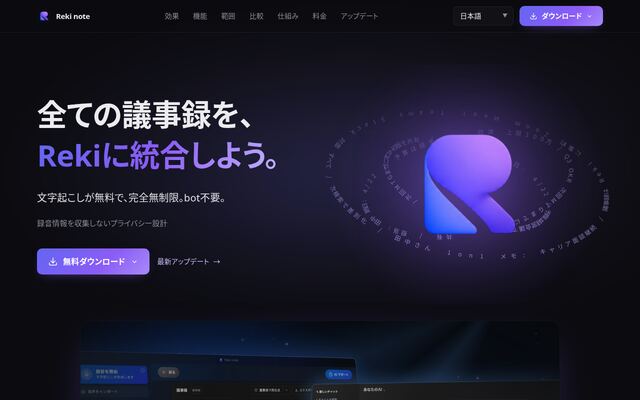Click the download icon in the 無料ダウンロード button

(x=53, y=262)
